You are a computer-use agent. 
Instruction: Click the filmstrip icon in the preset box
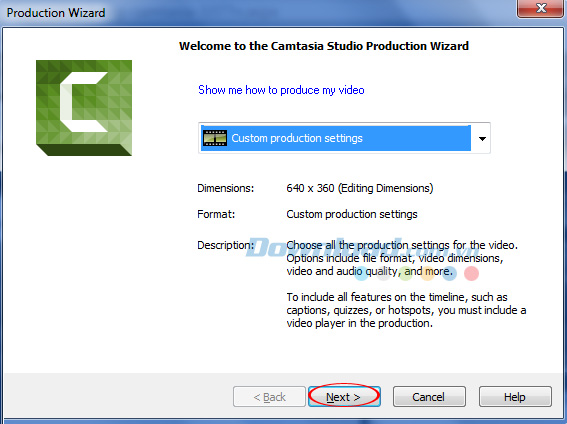click(x=215, y=138)
